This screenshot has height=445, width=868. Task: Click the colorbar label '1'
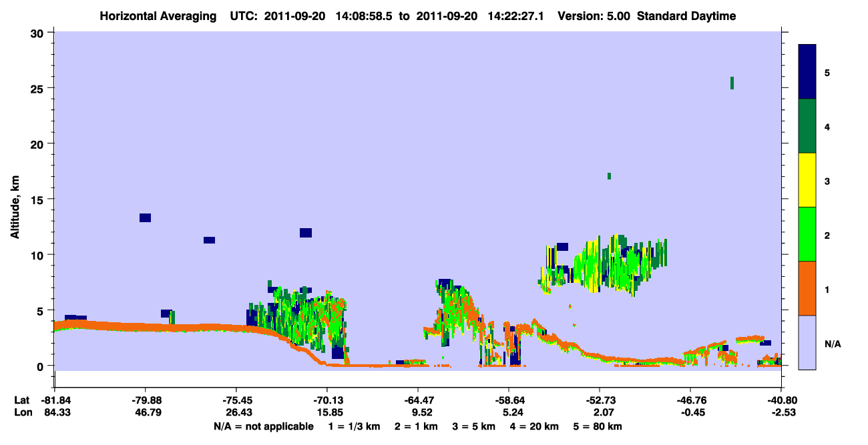(827, 290)
